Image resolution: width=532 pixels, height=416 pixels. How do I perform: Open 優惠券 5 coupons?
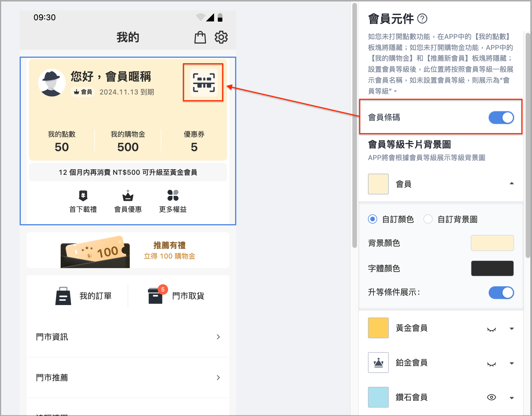pyautogui.click(x=194, y=141)
